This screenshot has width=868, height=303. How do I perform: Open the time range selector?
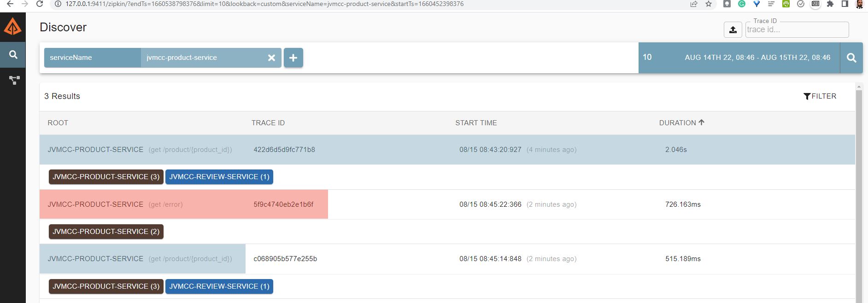pos(757,58)
